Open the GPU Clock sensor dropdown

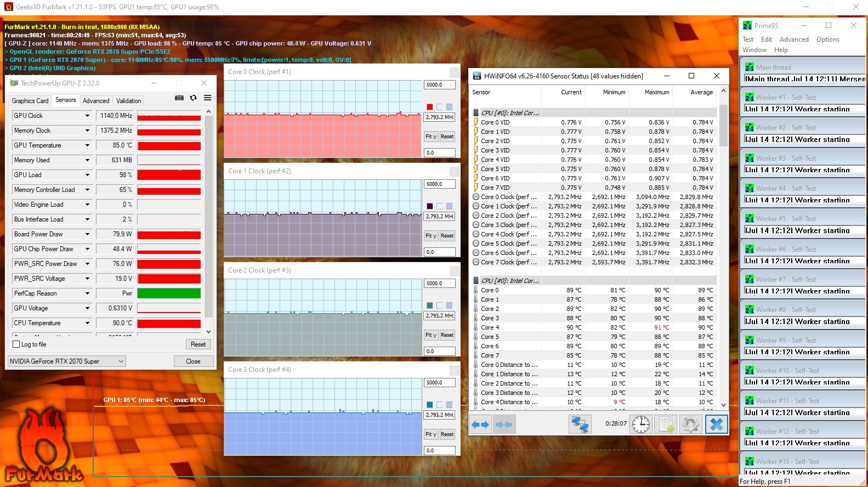click(87, 116)
